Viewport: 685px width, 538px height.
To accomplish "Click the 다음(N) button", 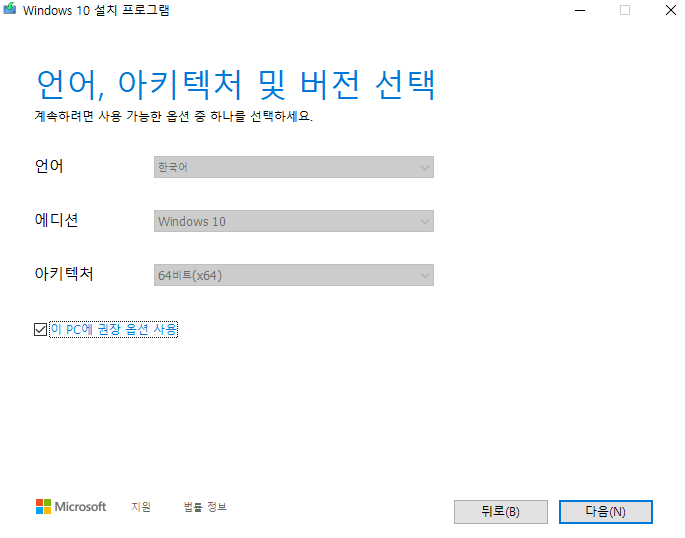I will point(605,511).
